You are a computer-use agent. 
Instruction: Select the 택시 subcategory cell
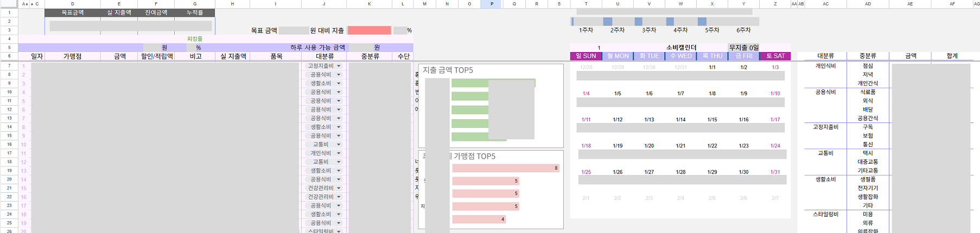(x=867, y=153)
